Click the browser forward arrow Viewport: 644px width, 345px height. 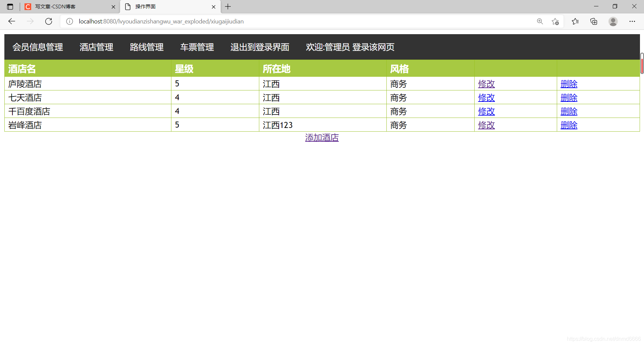tap(30, 21)
